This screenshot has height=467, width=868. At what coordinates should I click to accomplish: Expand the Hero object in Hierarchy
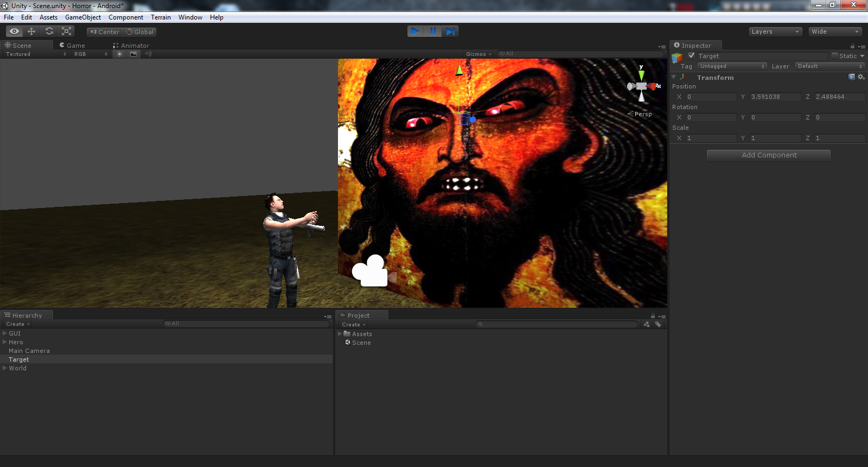pos(5,342)
